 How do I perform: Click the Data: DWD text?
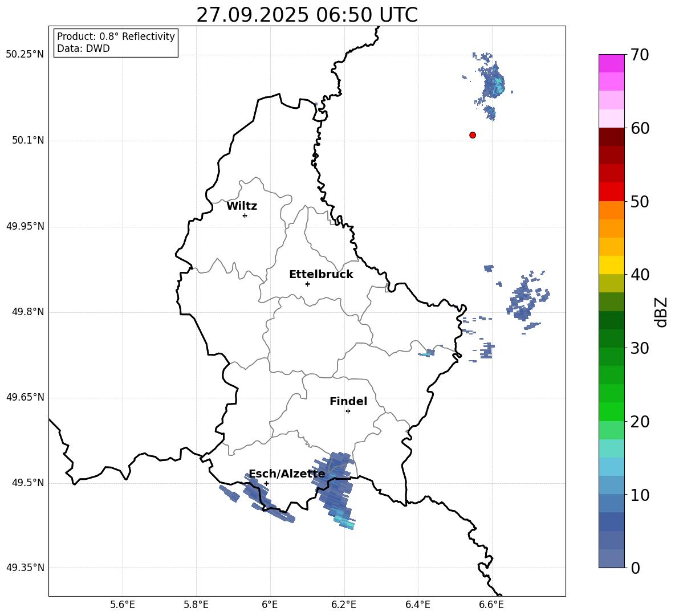coord(83,48)
